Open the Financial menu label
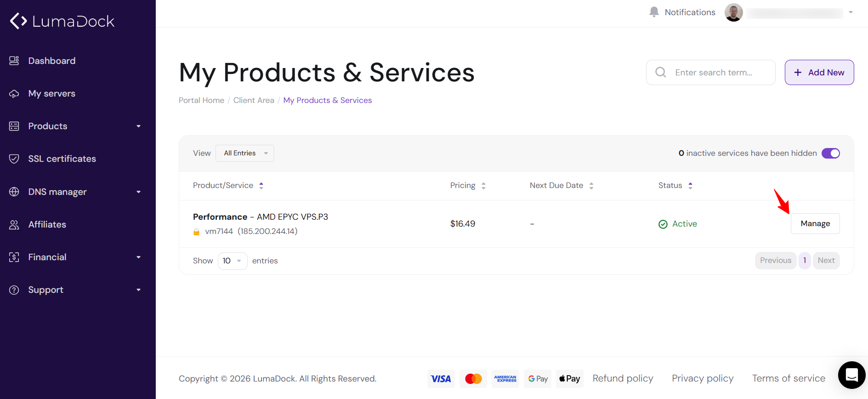 (x=47, y=257)
